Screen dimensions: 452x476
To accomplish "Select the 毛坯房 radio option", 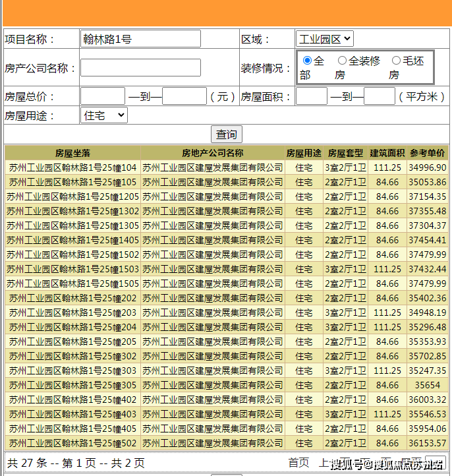I will click(396, 61).
